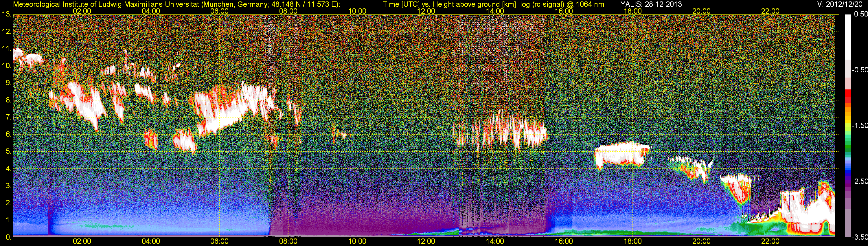Click the 1 km height axis label

point(8,220)
